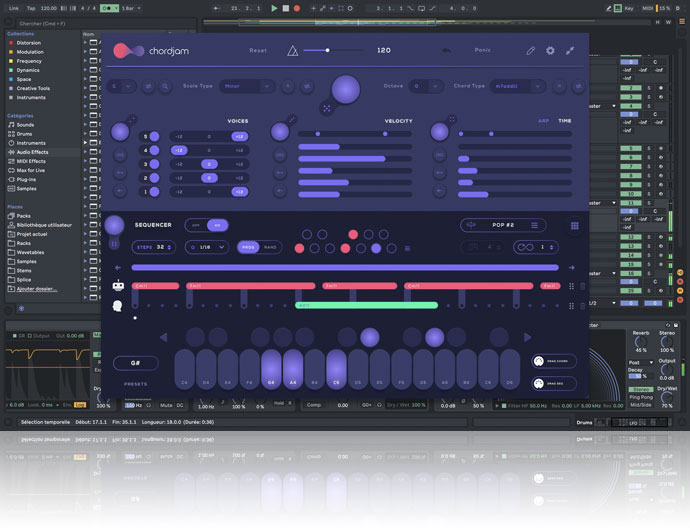Viewport: 690px width, 531px height.
Task: Switch to the TIME tab
Action: pos(565,121)
